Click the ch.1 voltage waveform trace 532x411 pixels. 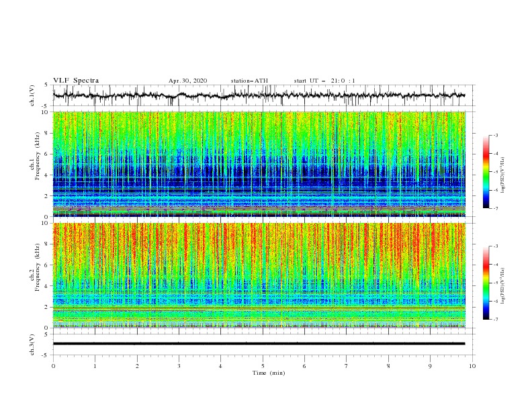259,95
